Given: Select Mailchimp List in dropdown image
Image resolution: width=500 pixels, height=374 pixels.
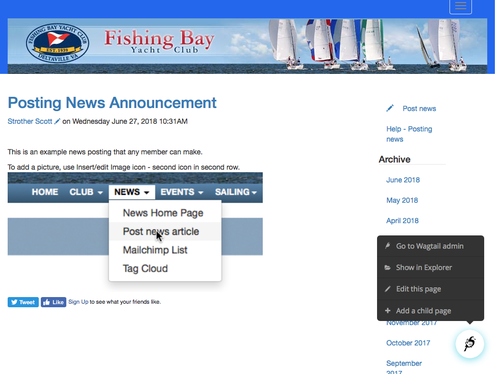Looking at the screenshot, I should pyautogui.click(x=155, y=250).
